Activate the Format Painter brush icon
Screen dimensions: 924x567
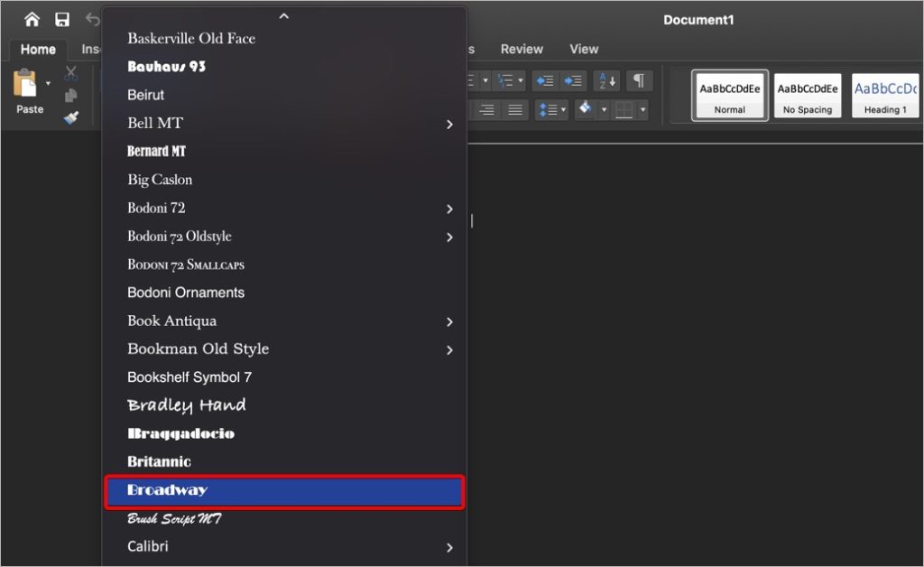tap(70, 117)
